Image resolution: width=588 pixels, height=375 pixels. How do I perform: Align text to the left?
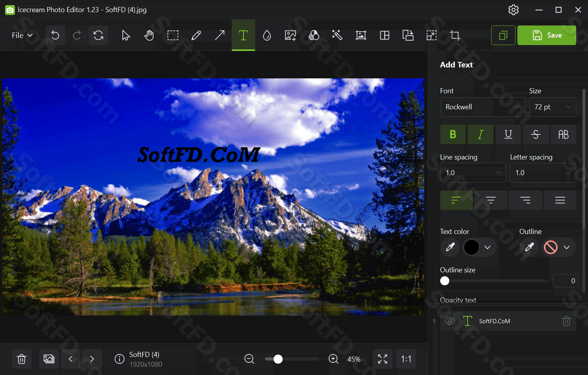coord(456,200)
